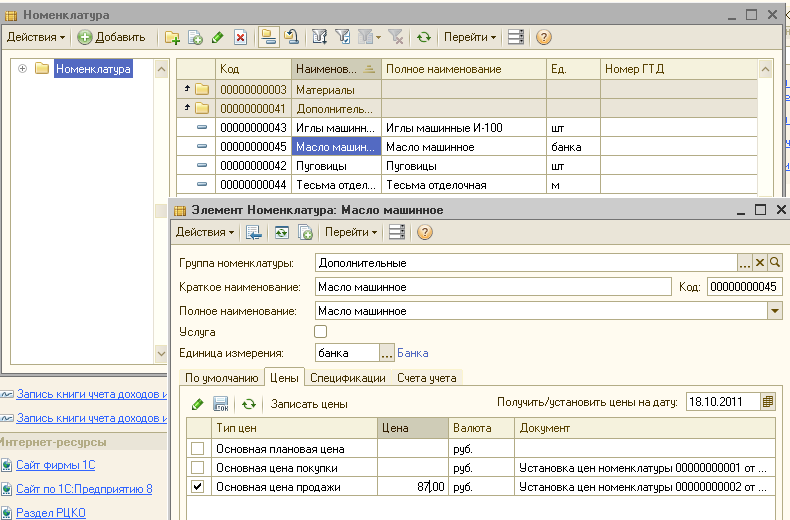The width and height of the screenshot is (790, 520).
Task: Click the edit pencil icon in Номенклатура toolbar
Action: (x=218, y=37)
